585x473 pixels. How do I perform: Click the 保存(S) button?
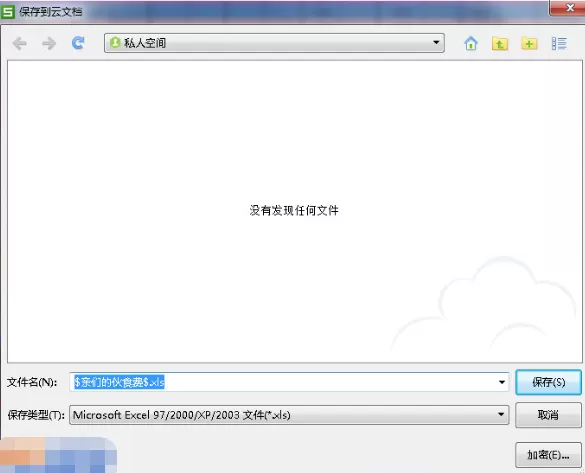(548, 382)
